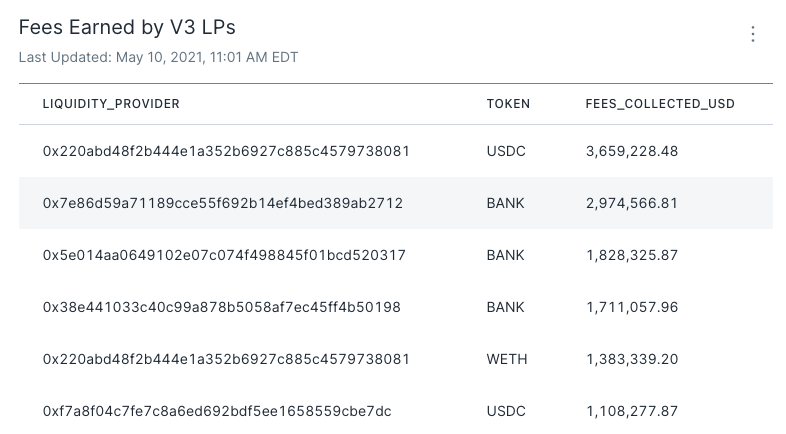Click BANK token in highlighted row
Viewport: 786px width, 434px height.
(x=505, y=203)
